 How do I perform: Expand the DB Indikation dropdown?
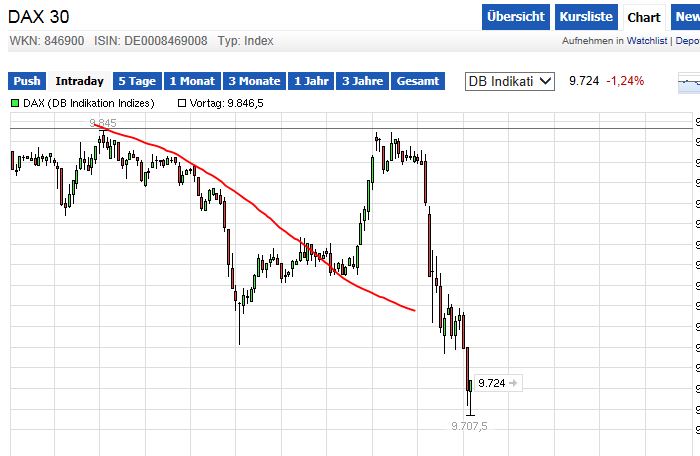click(509, 81)
